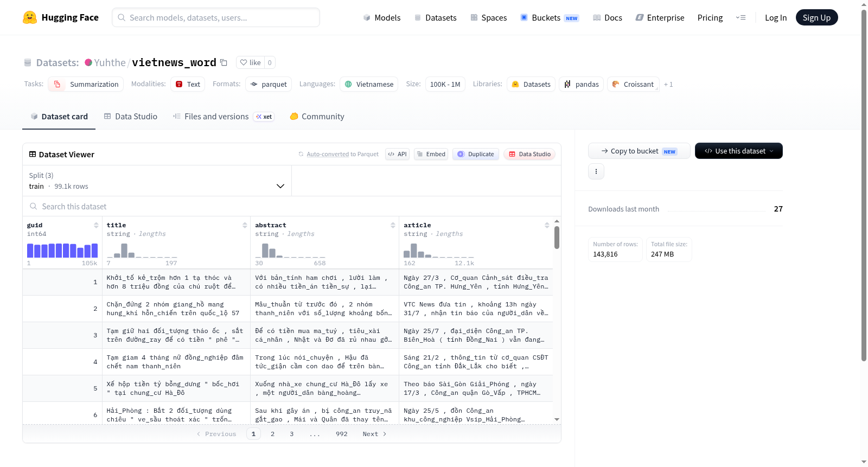This screenshot has width=868, height=467.
Task: Click the xet badge on Files tab
Action: [x=264, y=117]
